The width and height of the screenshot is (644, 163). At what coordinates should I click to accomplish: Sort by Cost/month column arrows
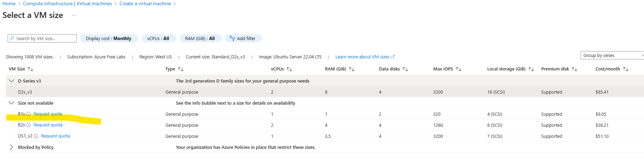click(x=626, y=69)
